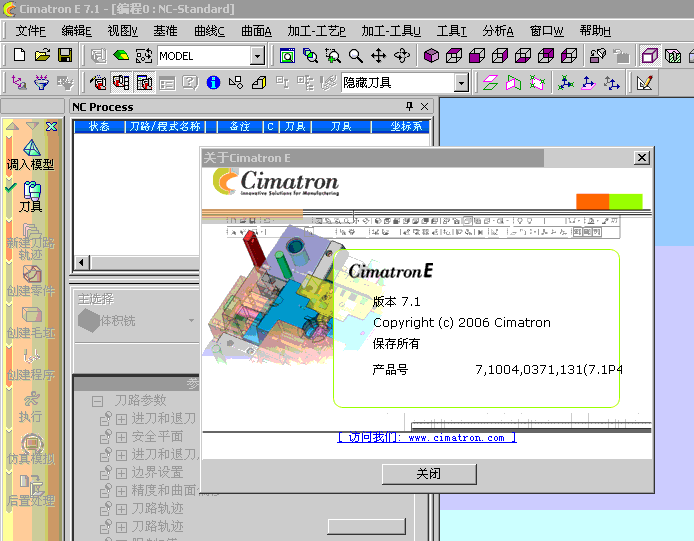Activate the four-arrow pan tool

click(378, 56)
